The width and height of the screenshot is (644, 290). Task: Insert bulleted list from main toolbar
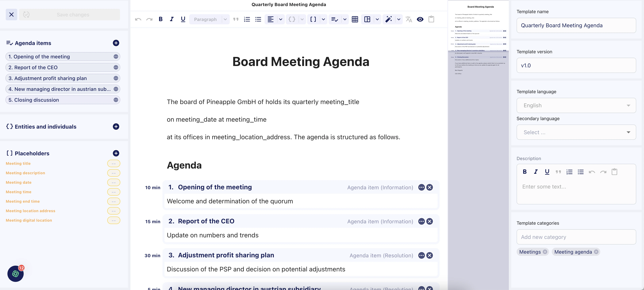coord(258,19)
